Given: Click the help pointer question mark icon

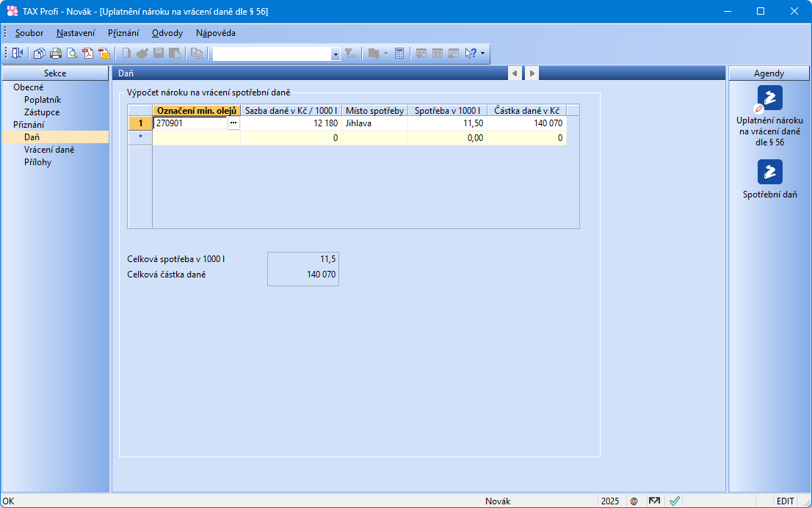Looking at the screenshot, I should click(x=471, y=54).
